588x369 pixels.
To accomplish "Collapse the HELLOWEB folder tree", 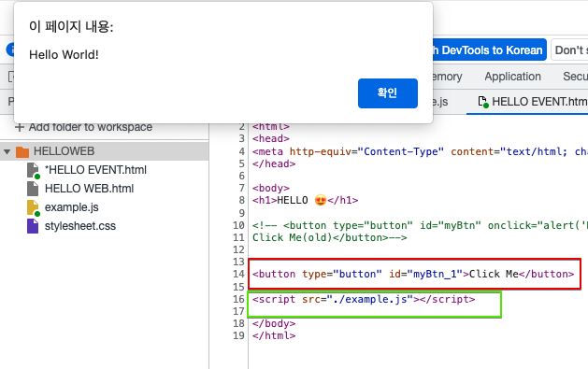I will point(7,151).
